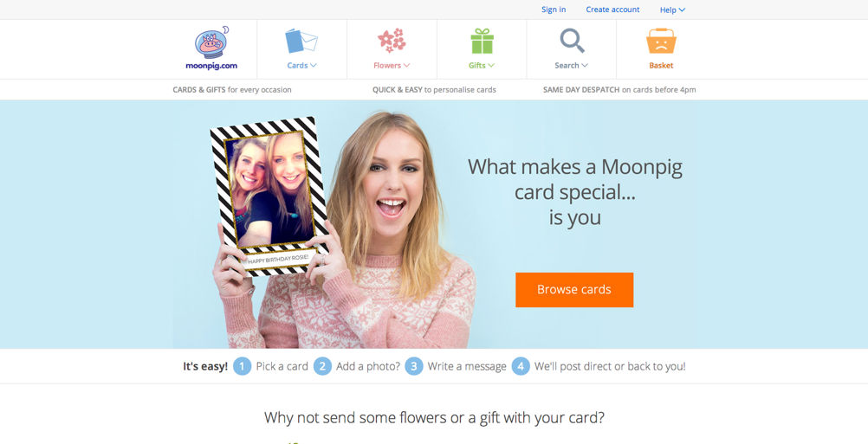Click the green gift box icon
Viewport: 868px width, 444px height.
click(482, 41)
